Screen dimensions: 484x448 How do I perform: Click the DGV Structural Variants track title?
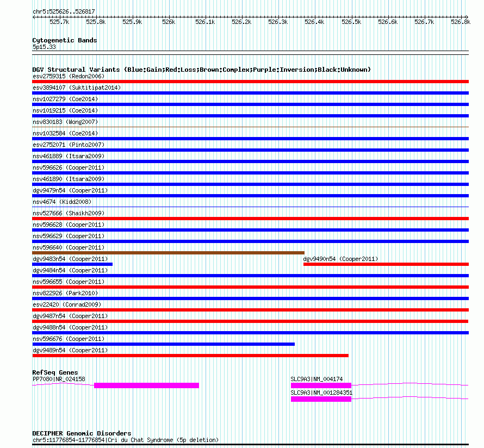pos(201,70)
